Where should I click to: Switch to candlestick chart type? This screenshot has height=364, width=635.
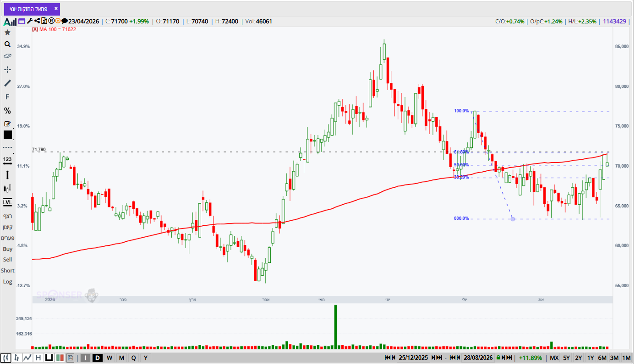[6, 358]
